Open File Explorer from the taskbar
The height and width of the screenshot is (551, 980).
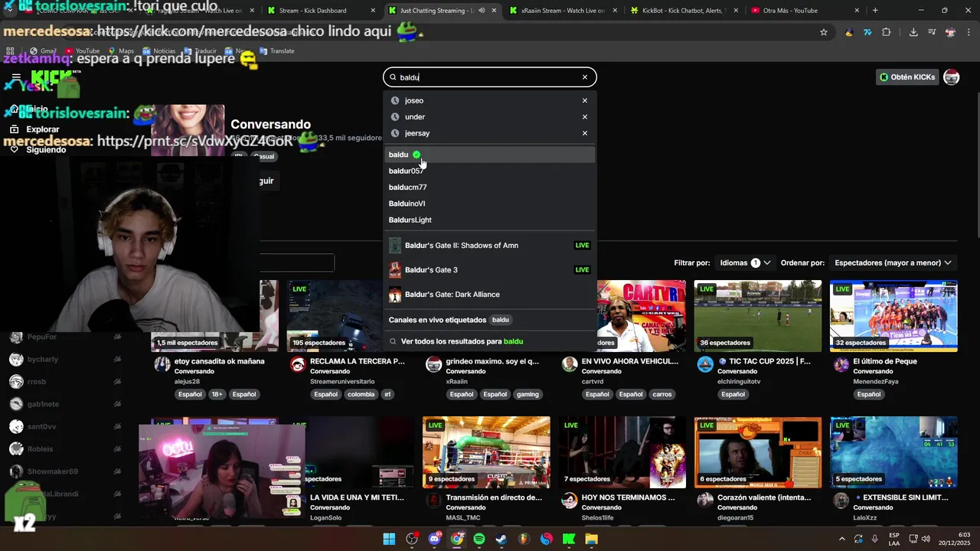591,539
